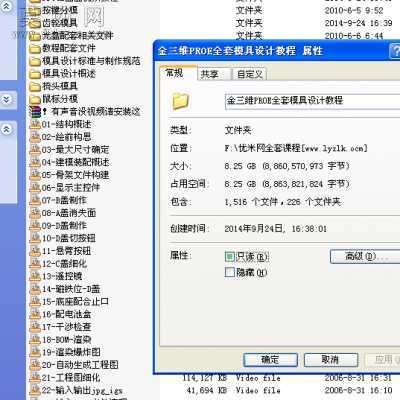
Task: Select the 04-建模装配概述 video file icon
Action: [x=35, y=163]
